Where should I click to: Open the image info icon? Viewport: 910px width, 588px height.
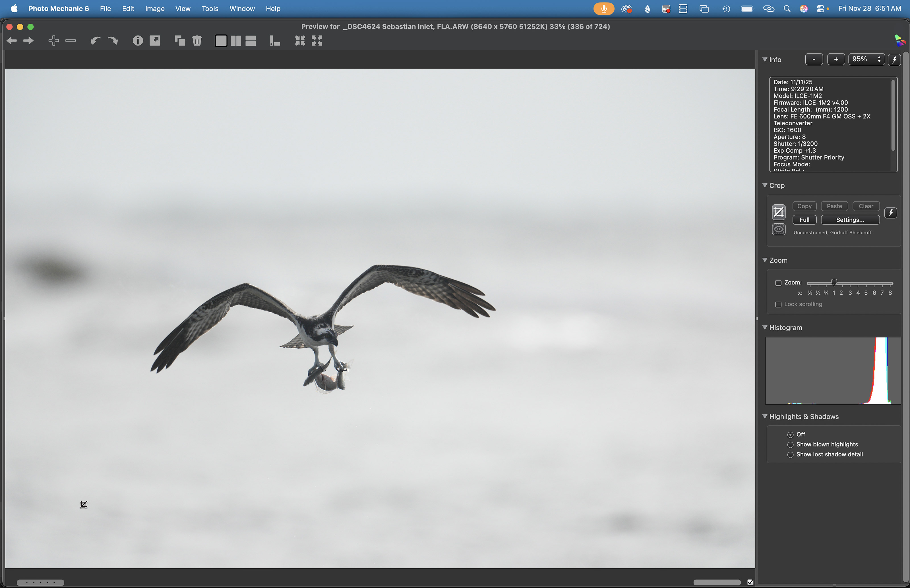[138, 40]
